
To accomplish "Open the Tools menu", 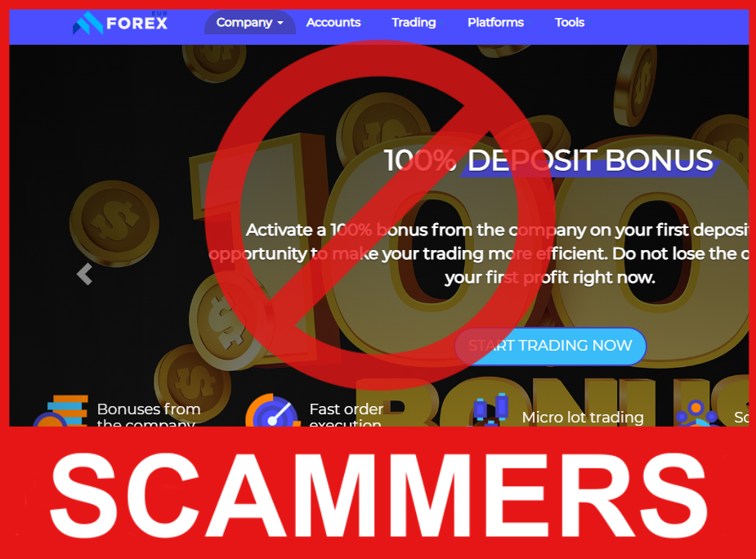I will click(x=570, y=23).
